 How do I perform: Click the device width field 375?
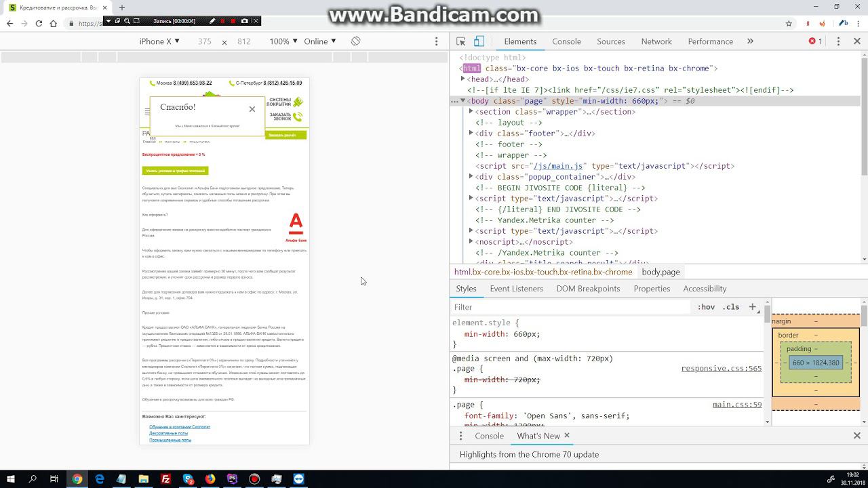point(205,41)
